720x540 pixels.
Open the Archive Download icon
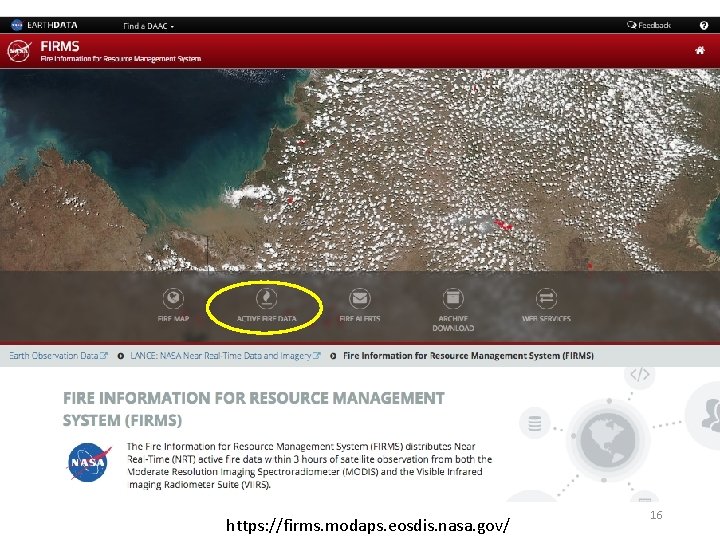[x=453, y=298]
